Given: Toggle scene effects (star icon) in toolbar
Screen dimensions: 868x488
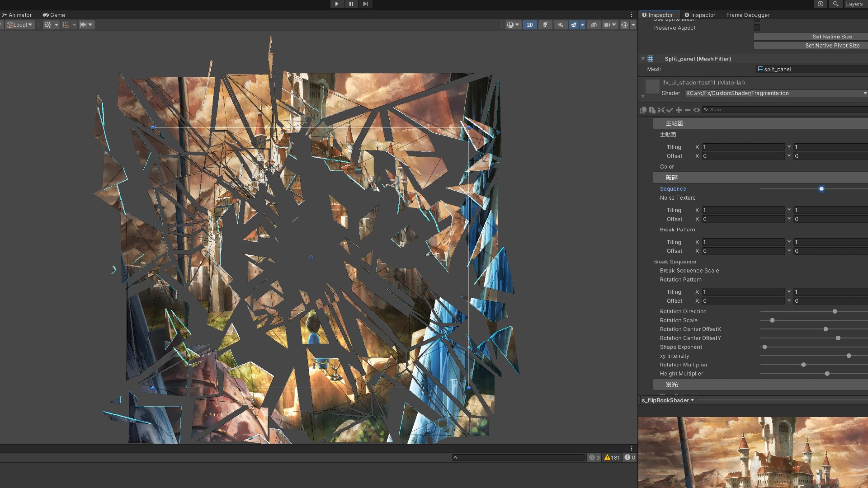Looking at the screenshot, I should (x=573, y=25).
